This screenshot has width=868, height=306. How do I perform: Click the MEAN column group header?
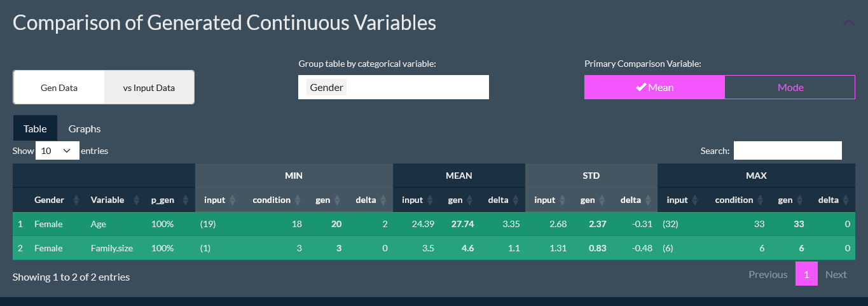pyautogui.click(x=459, y=176)
